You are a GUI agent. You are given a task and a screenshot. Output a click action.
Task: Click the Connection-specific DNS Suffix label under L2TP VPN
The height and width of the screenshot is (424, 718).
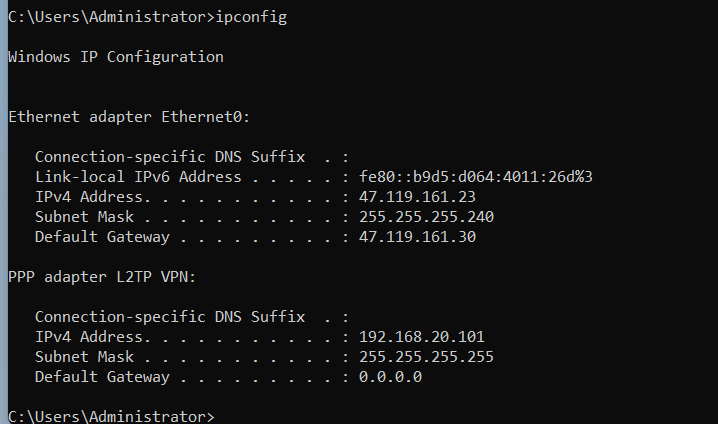pos(170,317)
